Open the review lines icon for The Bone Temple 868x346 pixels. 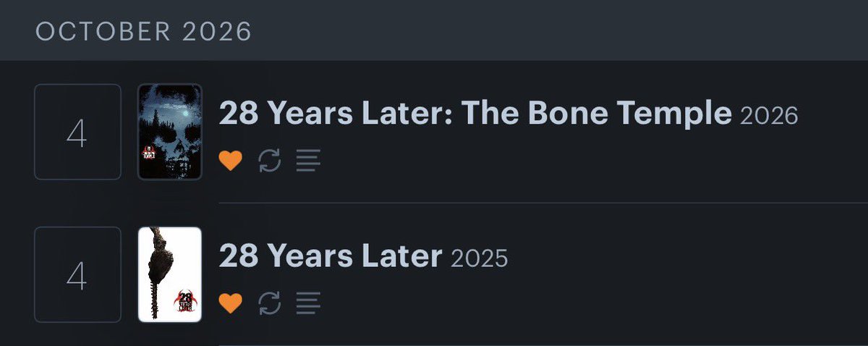coord(309,161)
